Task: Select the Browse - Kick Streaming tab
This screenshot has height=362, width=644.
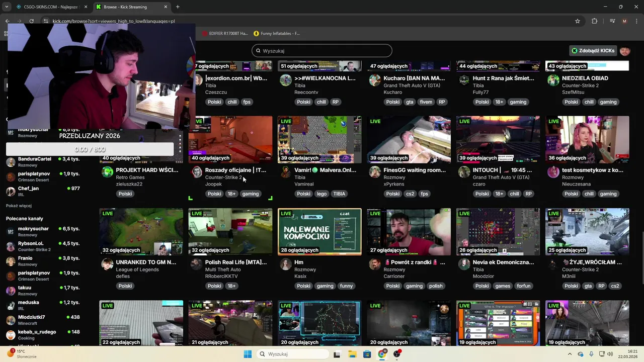Action: pyautogui.click(x=131, y=7)
